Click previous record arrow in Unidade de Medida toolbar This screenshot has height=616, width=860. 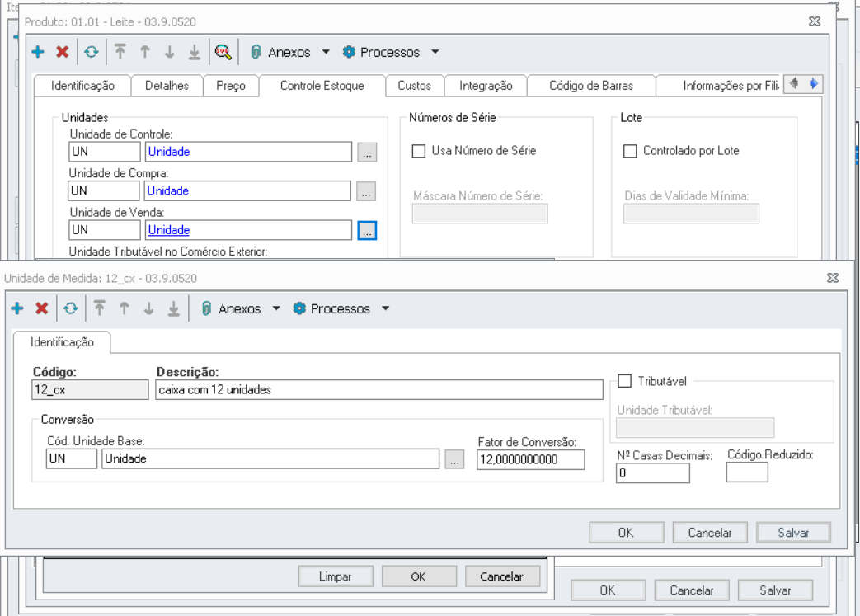pos(124,308)
